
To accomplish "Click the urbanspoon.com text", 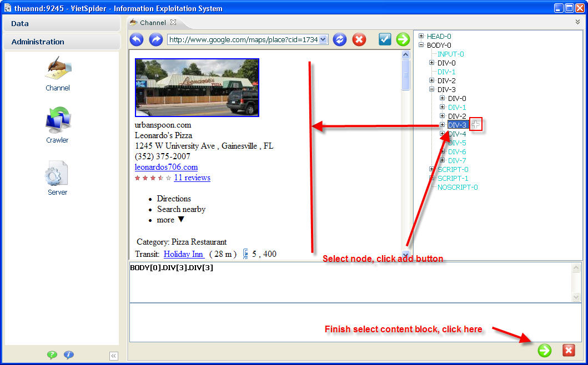I will tap(163, 125).
